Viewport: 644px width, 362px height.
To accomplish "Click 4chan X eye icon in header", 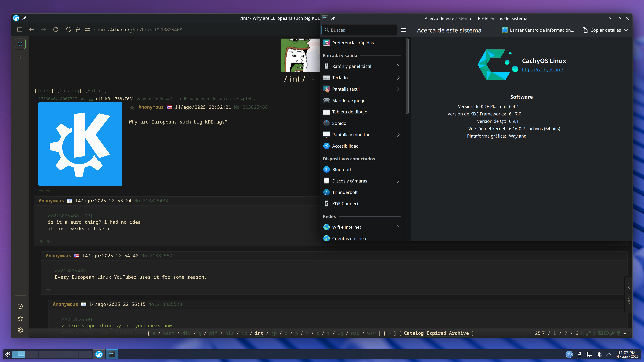I will coord(582,333).
